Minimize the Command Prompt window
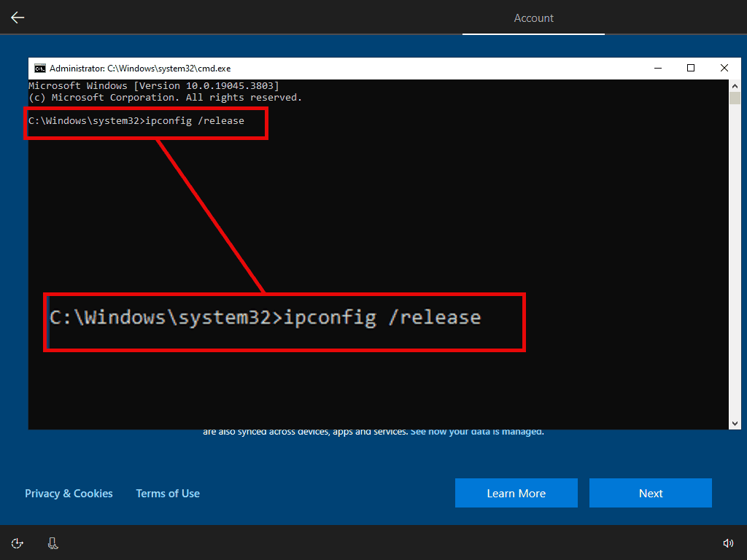 (657, 68)
